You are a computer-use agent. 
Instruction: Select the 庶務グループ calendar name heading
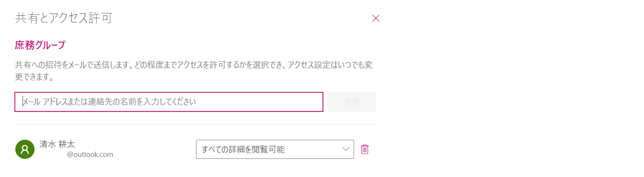pos(40,45)
